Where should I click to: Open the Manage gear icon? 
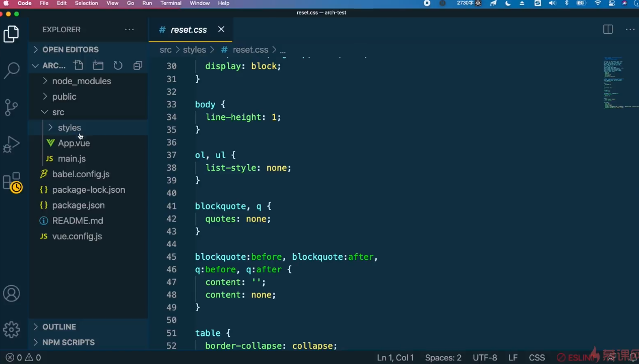click(x=11, y=330)
